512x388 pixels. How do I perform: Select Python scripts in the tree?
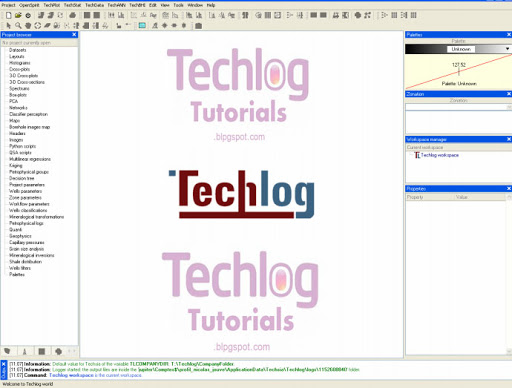22,146
